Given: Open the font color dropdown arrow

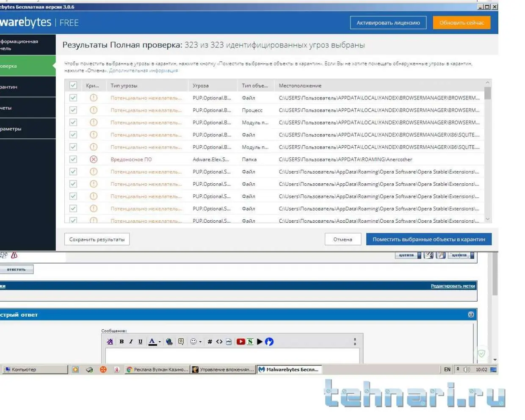Looking at the screenshot, I should coord(160,342).
